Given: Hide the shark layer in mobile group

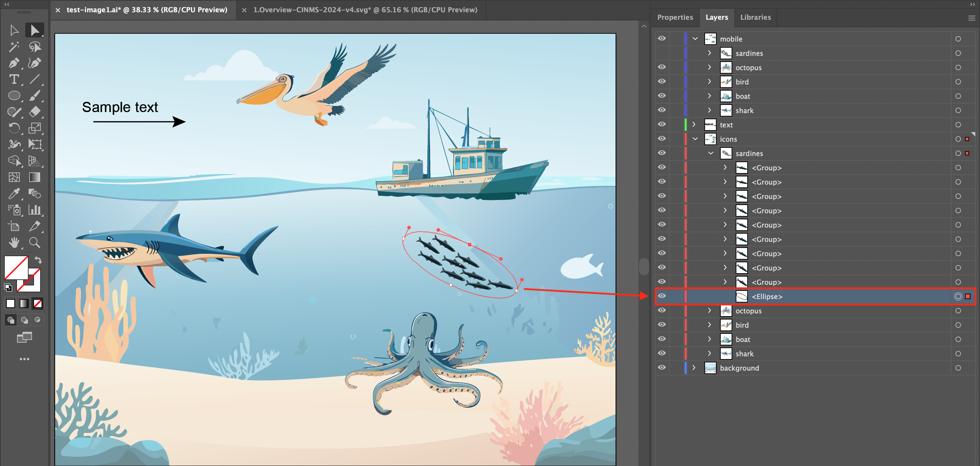Looking at the screenshot, I should click(x=662, y=110).
